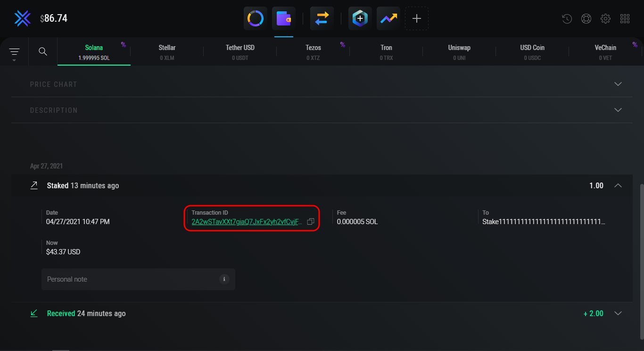This screenshot has height=351, width=644.
Task: Open the apps grid icon
Action: [625, 19]
